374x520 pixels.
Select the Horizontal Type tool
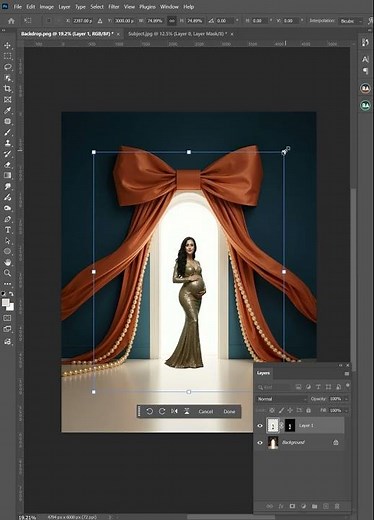7,230
